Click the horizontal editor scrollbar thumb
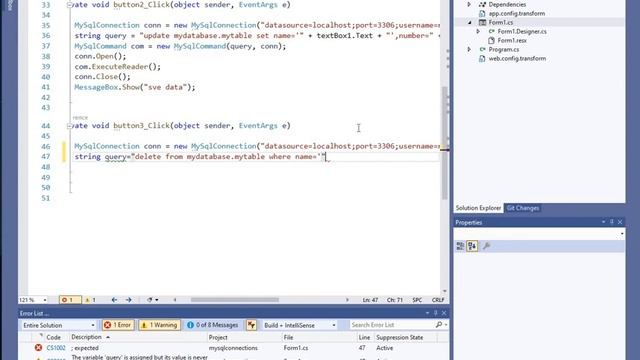640x360 pixels. point(235,300)
